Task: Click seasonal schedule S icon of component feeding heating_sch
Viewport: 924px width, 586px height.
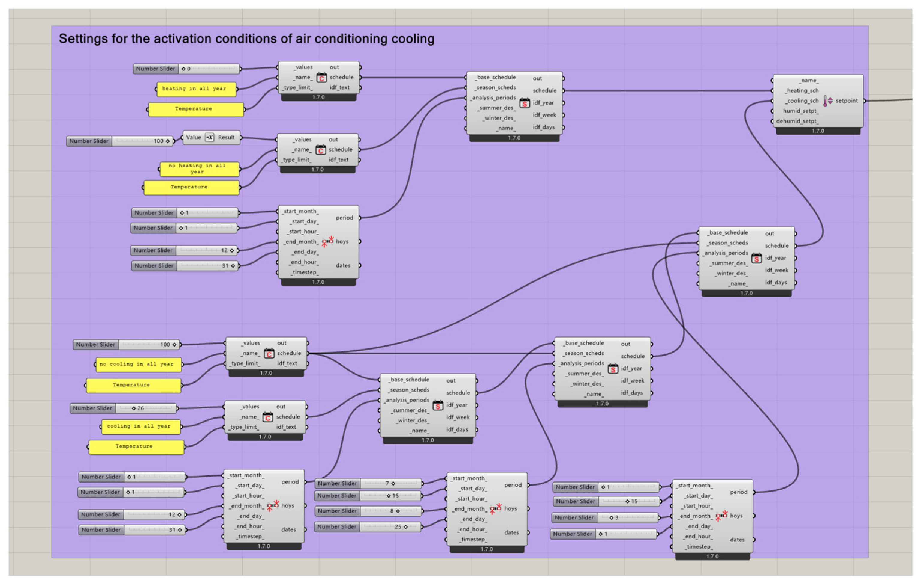Action: [x=525, y=103]
